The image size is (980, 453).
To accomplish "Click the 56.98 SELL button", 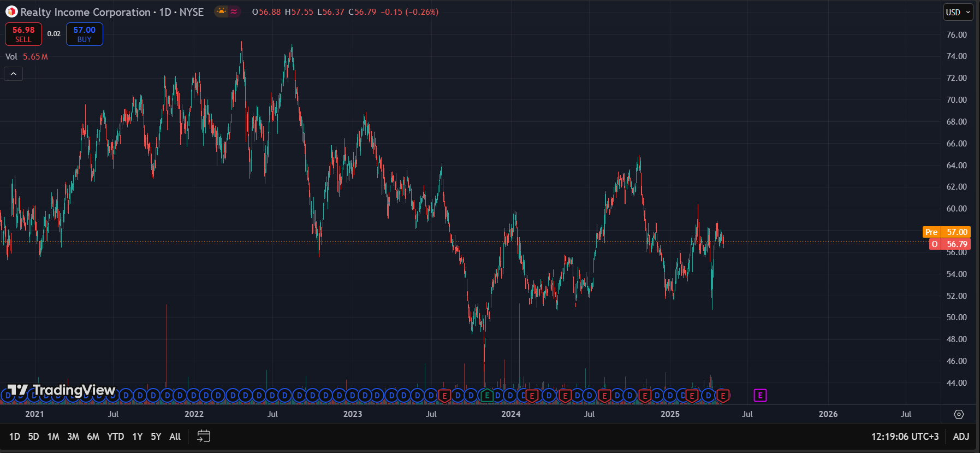I will 23,34.
